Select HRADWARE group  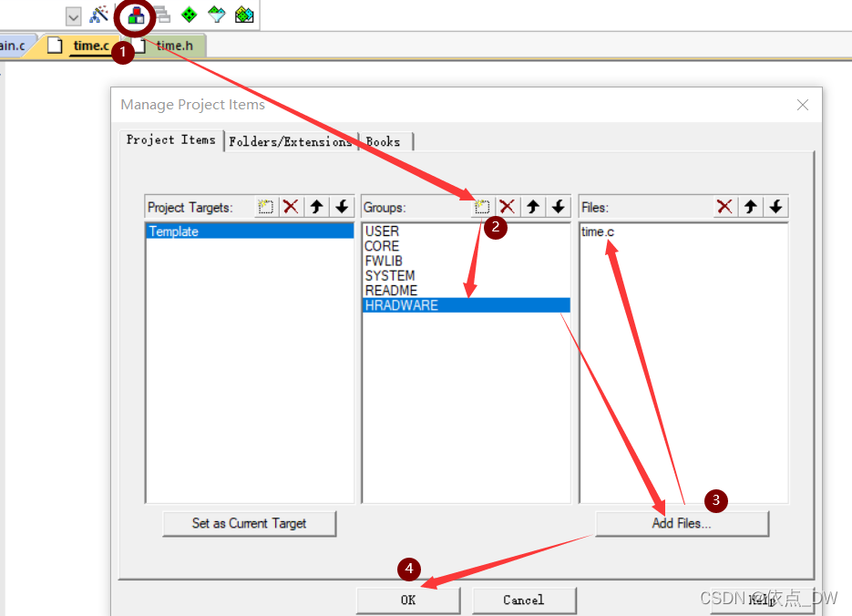[x=467, y=305]
